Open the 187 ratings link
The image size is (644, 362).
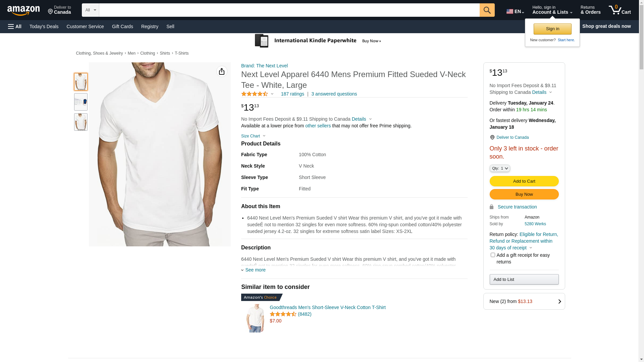pos(292,94)
